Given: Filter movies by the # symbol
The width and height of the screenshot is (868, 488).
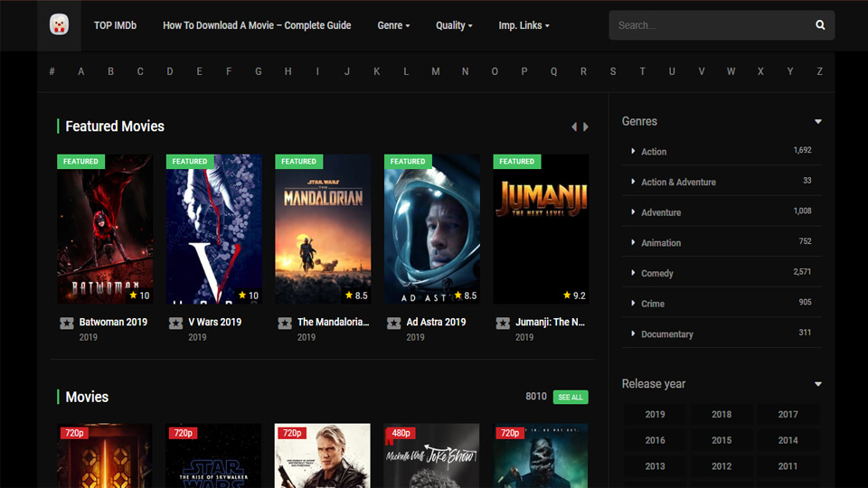Looking at the screenshot, I should pos(52,71).
